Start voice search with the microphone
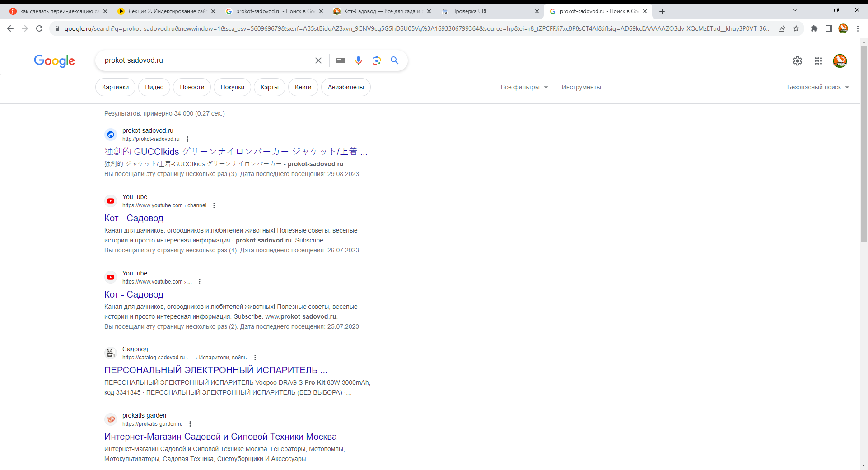The width and height of the screenshot is (868, 470). (x=359, y=60)
